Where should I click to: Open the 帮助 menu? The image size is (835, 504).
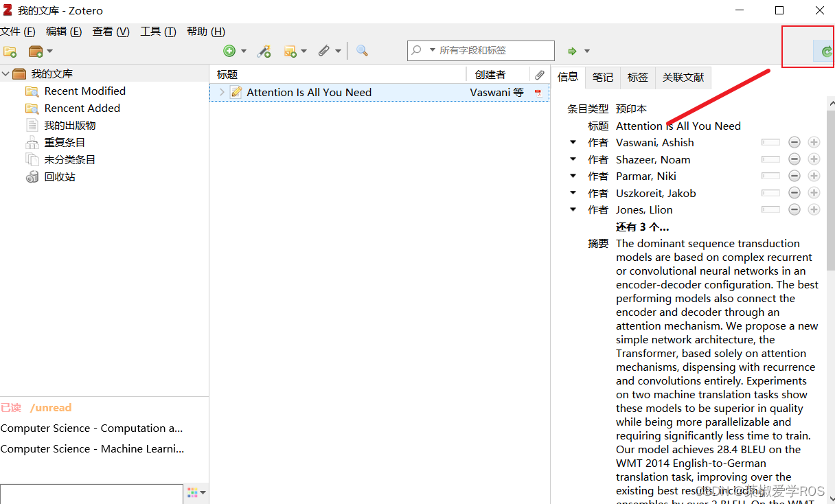206,32
